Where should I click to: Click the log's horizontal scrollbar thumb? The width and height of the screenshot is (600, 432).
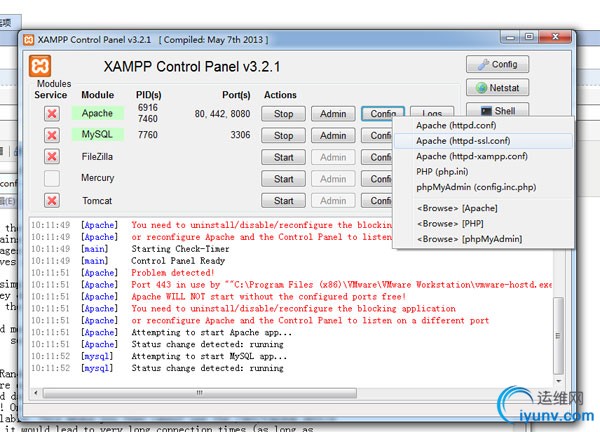pyautogui.click(x=200, y=393)
